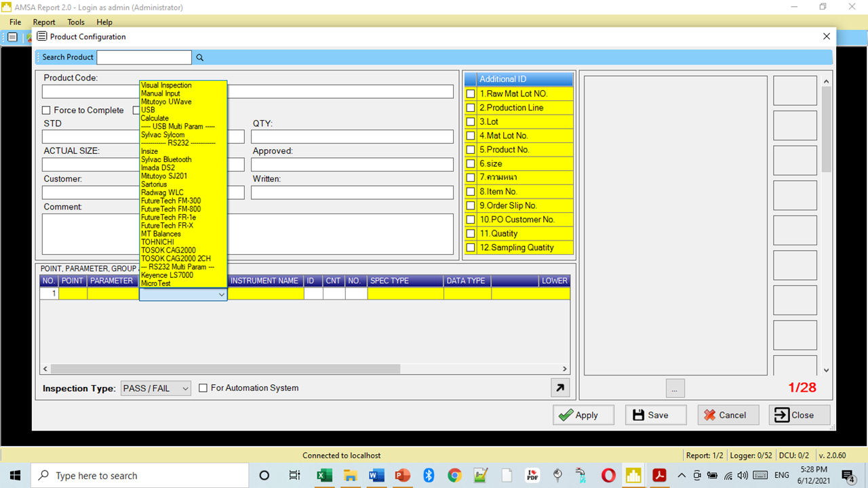Select Visual Inspection from the dropdown list
Viewport: 868px width, 488px height.
(x=166, y=85)
